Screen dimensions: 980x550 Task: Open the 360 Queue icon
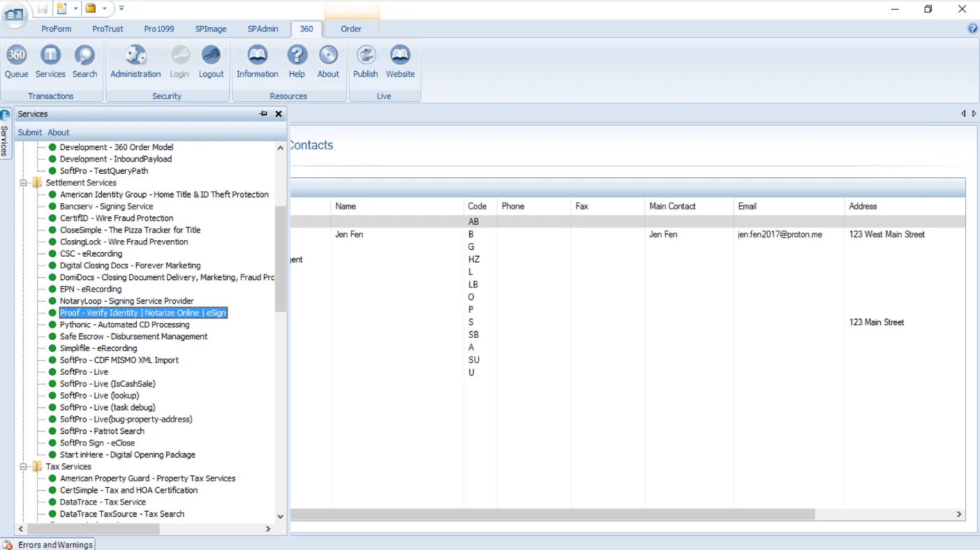click(17, 61)
